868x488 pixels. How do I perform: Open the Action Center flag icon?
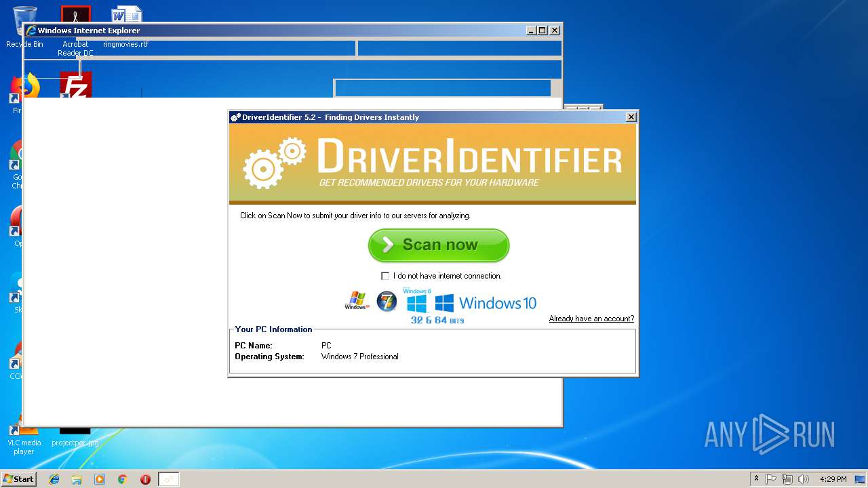click(771, 479)
